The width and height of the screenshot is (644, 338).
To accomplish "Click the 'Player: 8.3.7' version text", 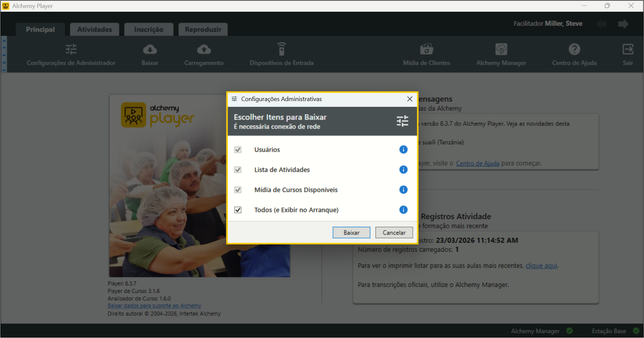I will (x=122, y=283).
